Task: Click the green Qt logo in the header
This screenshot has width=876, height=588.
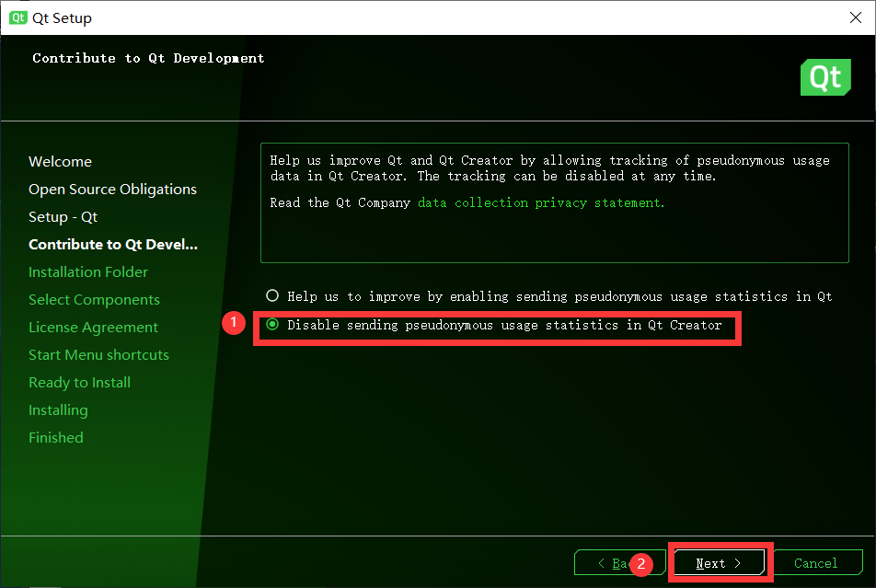Action: coord(825,77)
